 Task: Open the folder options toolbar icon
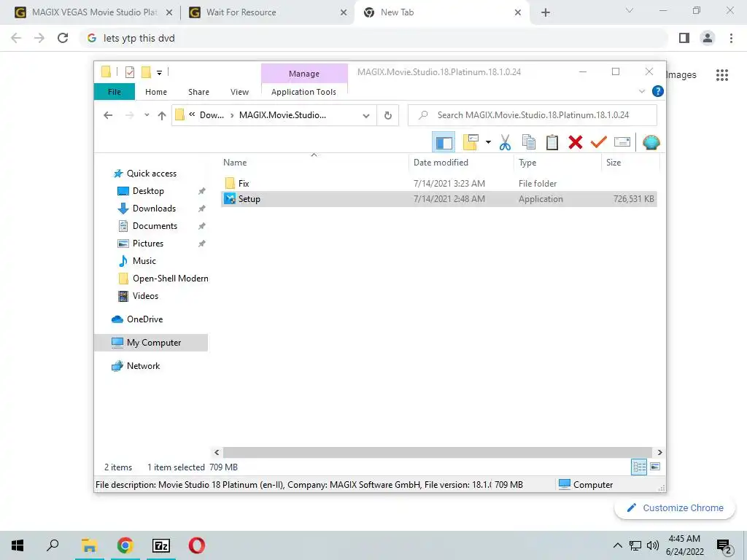[471, 142]
